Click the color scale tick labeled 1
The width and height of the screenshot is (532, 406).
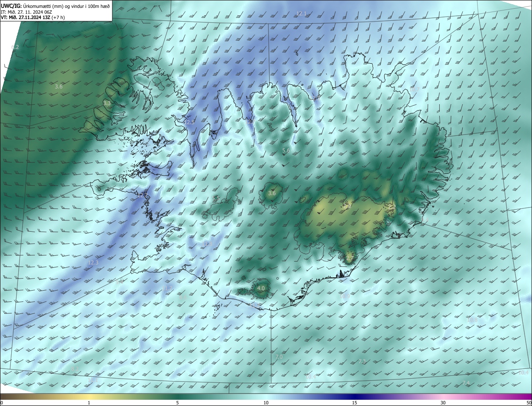click(89, 403)
